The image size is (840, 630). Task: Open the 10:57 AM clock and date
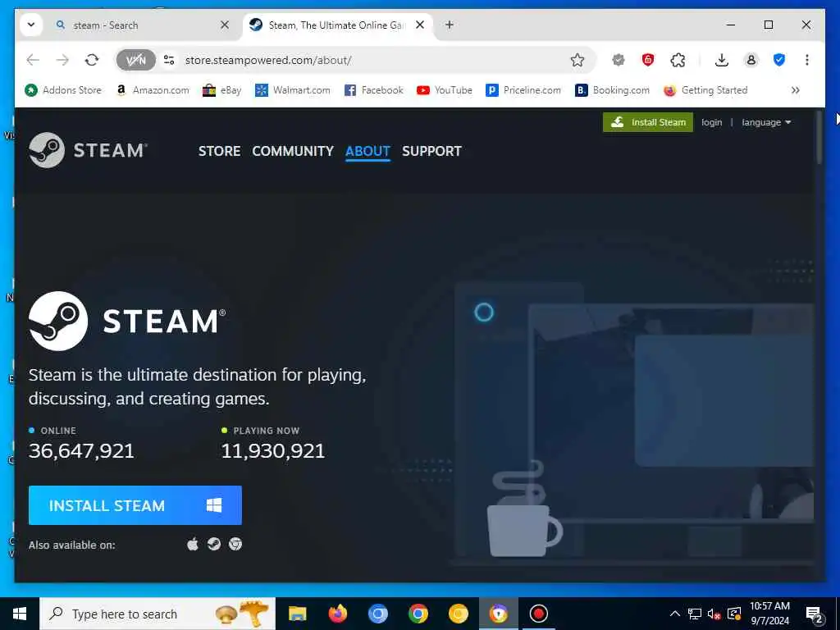coord(769,614)
